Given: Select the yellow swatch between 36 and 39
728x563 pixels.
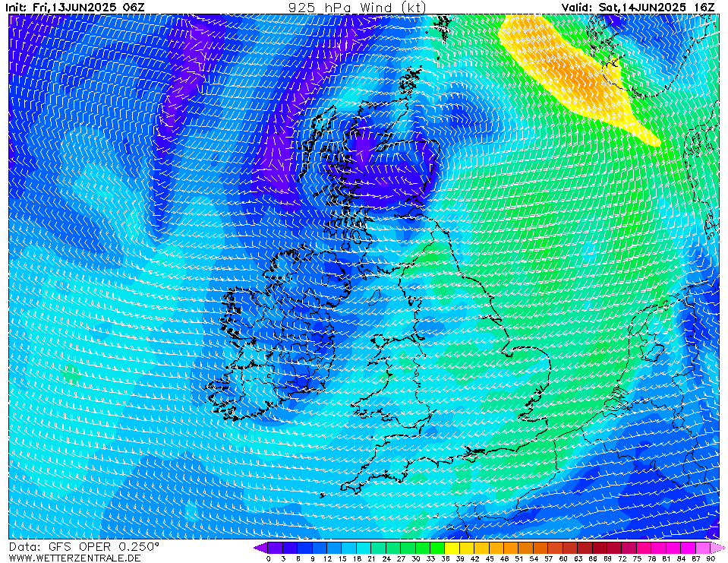Looking at the screenshot, I should [x=452, y=548].
